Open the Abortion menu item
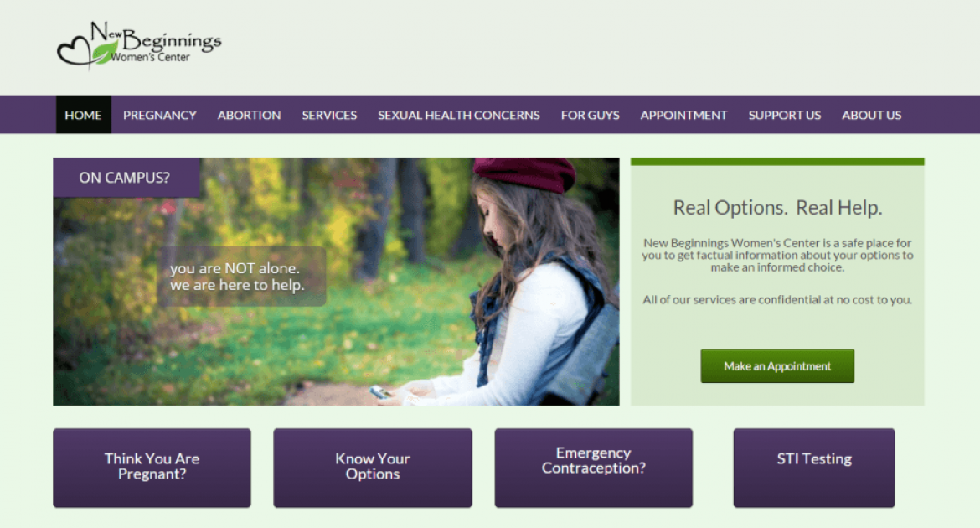 pos(249,115)
